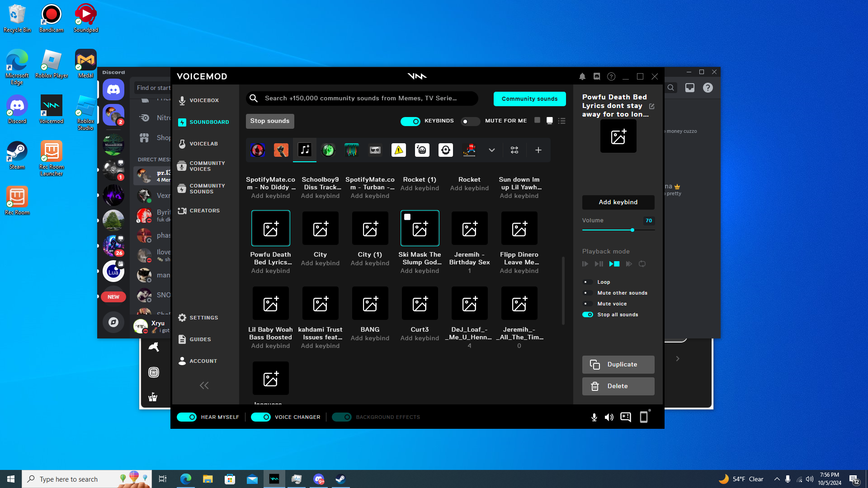This screenshot has height=488, width=868.
Task: Enable the Loop option
Action: point(588,282)
